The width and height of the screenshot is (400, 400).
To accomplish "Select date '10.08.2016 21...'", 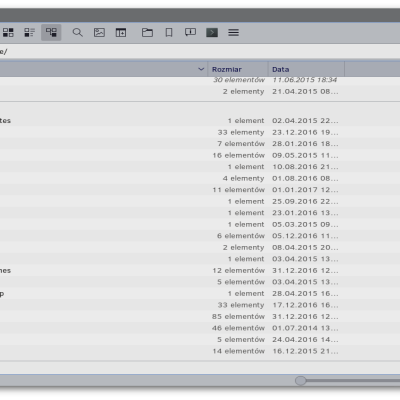I will 305,167.
